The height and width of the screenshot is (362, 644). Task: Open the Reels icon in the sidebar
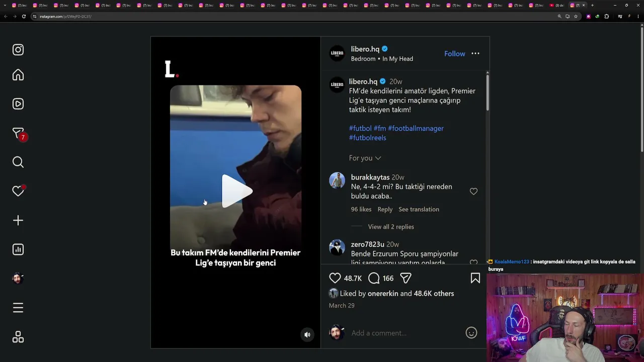point(18,104)
